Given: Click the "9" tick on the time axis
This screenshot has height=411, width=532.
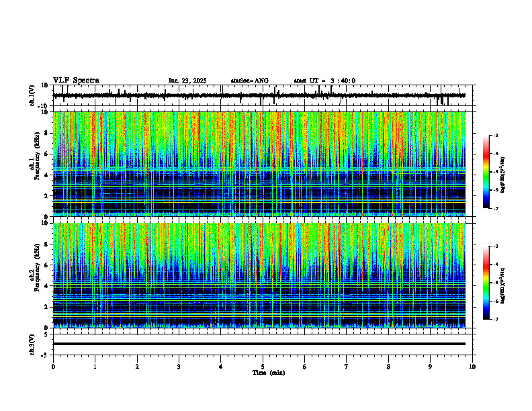Looking at the screenshot, I should [430, 367].
